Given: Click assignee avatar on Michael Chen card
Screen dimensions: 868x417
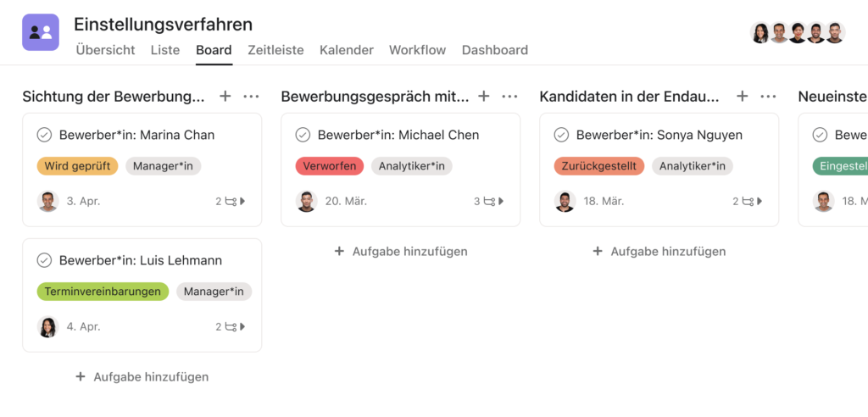Looking at the screenshot, I should [306, 202].
